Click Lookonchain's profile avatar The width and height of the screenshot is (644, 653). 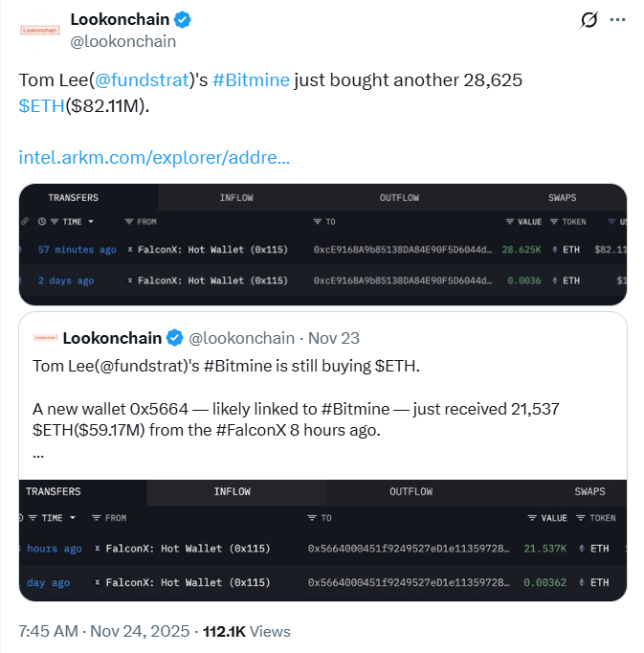[x=40, y=30]
